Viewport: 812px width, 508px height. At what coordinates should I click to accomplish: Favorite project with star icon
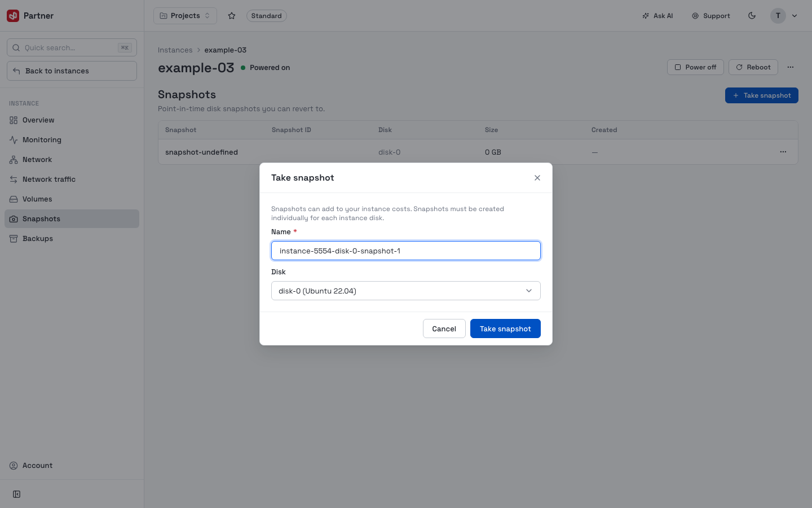(232, 16)
